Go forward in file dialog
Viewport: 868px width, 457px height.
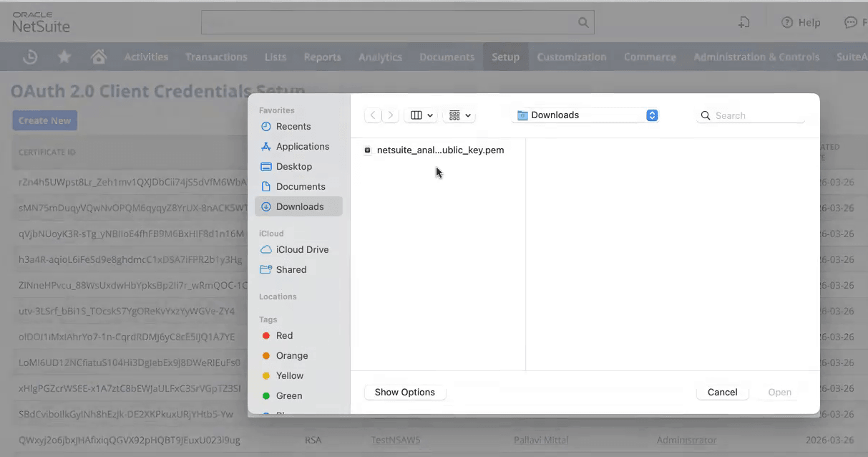391,115
